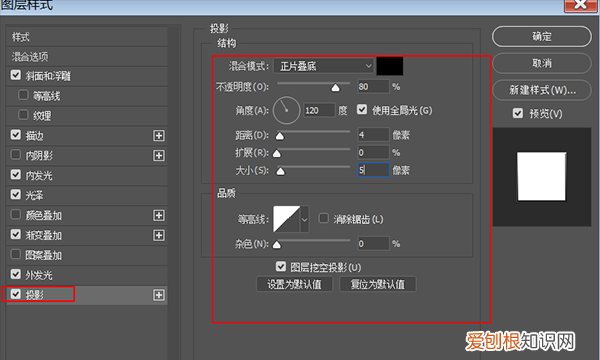
Task: Open the black shadow color swatch
Action: pos(390,66)
